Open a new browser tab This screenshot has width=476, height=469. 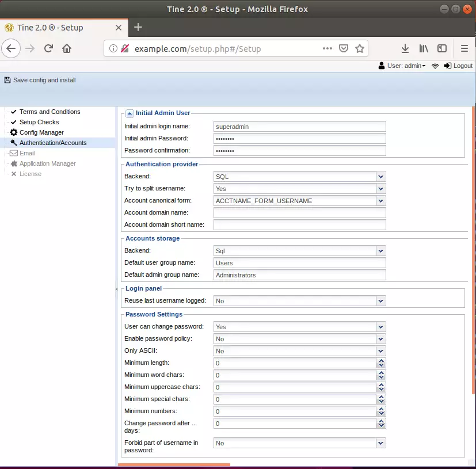click(138, 27)
